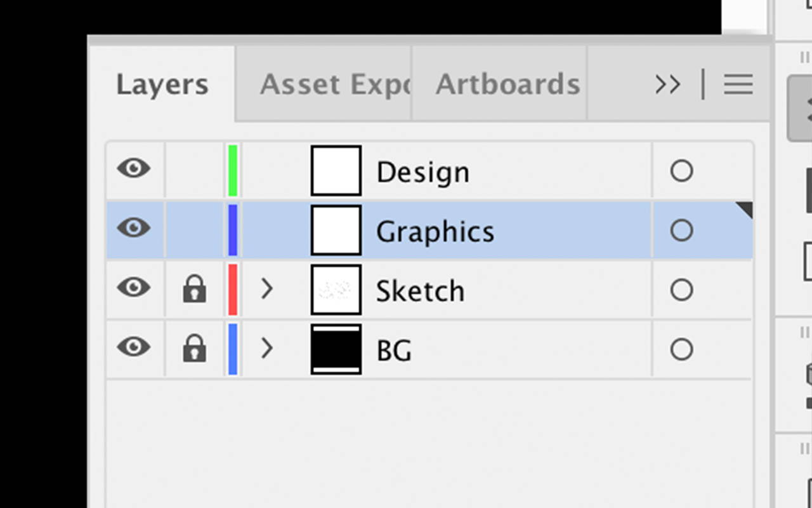
Task: Show hidden panel tabs with double chevron
Action: coord(667,84)
